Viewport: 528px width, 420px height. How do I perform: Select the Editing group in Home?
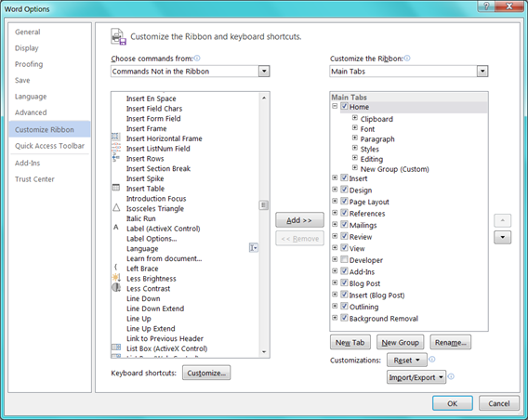[x=372, y=159]
